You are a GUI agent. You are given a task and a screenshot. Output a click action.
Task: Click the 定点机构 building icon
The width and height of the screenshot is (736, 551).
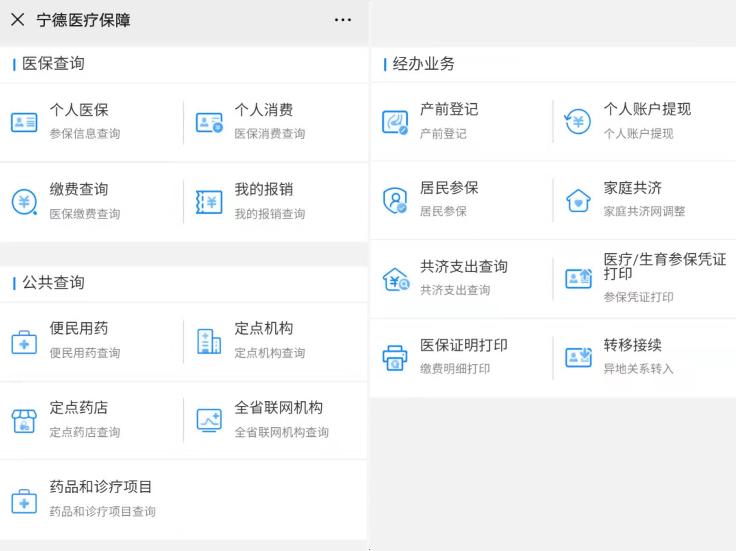(x=209, y=341)
